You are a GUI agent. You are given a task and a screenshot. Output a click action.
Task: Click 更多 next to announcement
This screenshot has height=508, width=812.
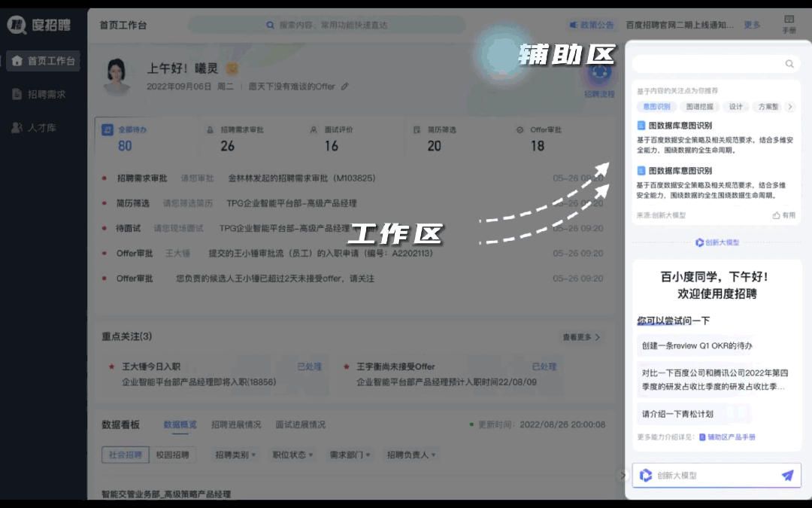(x=752, y=25)
